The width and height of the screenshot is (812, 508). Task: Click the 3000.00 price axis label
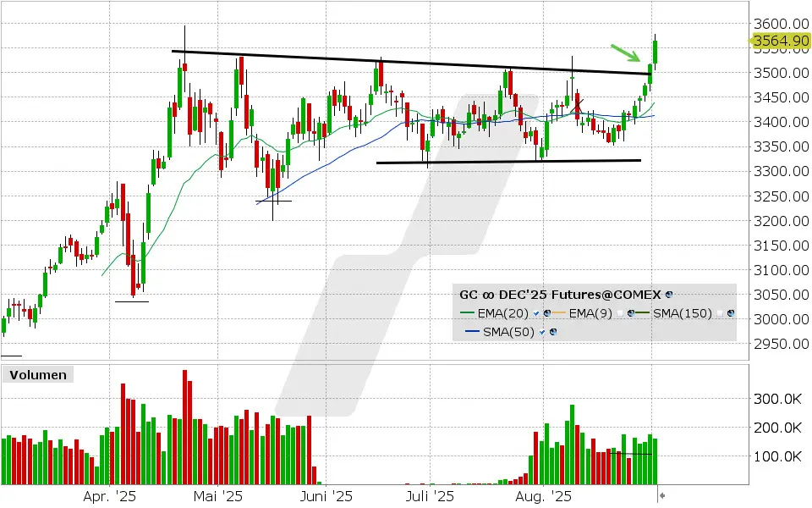[x=781, y=319]
